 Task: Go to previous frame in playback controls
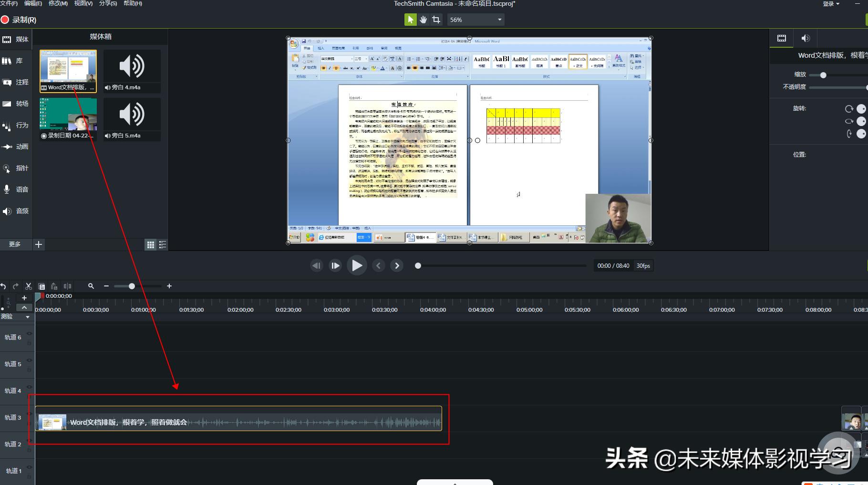tap(316, 265)
